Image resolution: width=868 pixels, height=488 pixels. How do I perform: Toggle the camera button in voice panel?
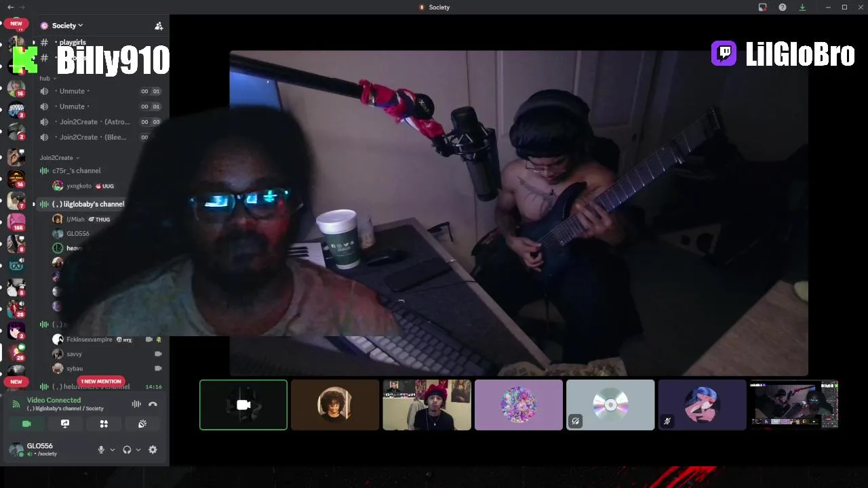26,424
